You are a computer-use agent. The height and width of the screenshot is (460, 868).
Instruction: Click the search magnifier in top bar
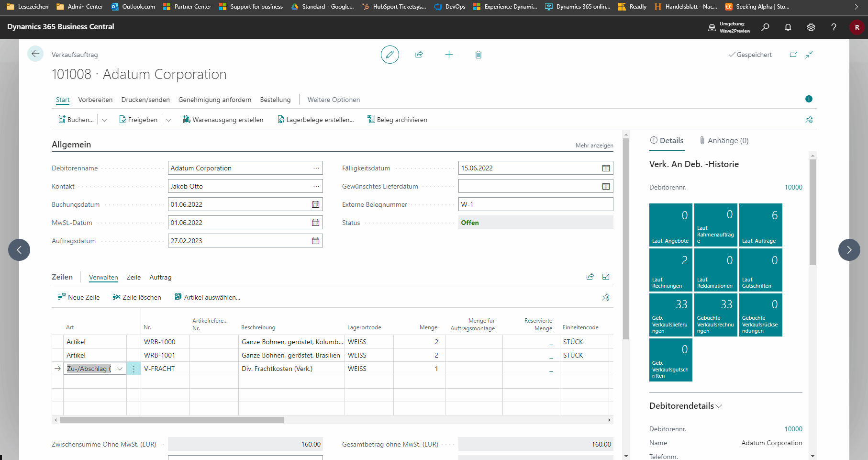(x=765, y=27)
